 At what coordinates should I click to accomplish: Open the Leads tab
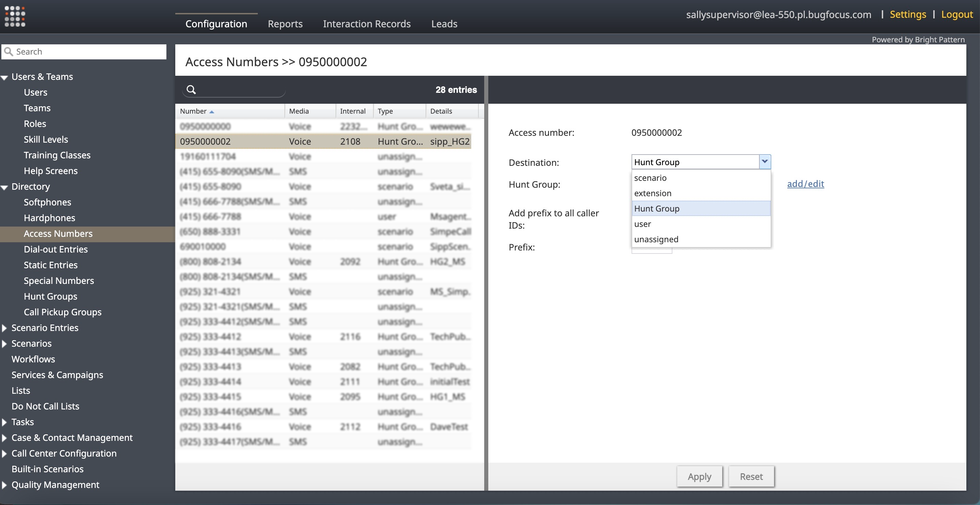[x=444, y=24]
